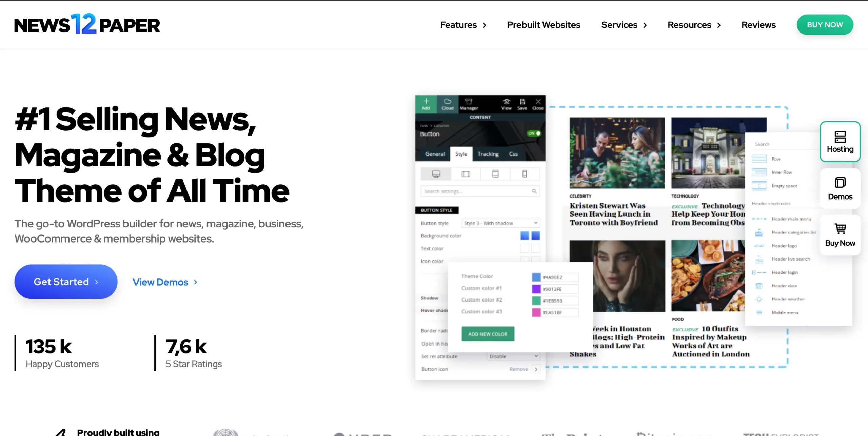The width and height of the screenshot is (868, 436).
Task: Click the Newspaper 12 logo
Action: point(87,24)
